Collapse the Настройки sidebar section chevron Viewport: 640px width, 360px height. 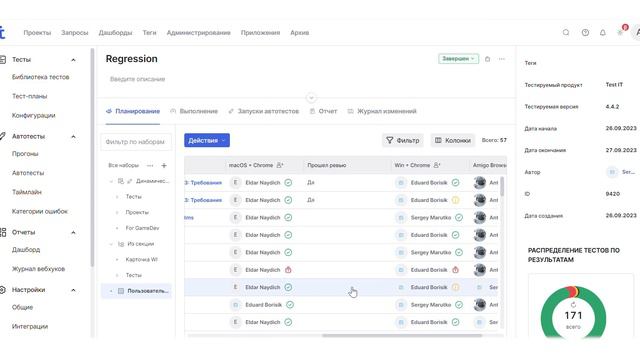(73, 290)
